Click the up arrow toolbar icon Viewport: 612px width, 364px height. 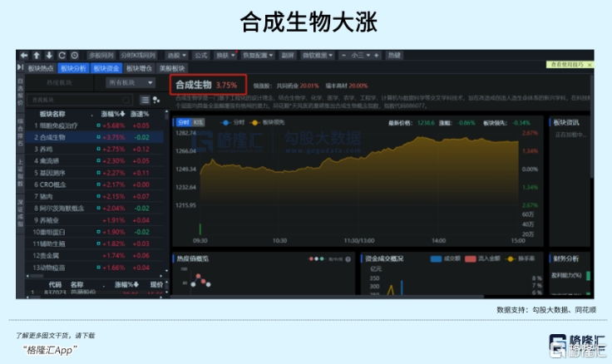coord(37,56)
